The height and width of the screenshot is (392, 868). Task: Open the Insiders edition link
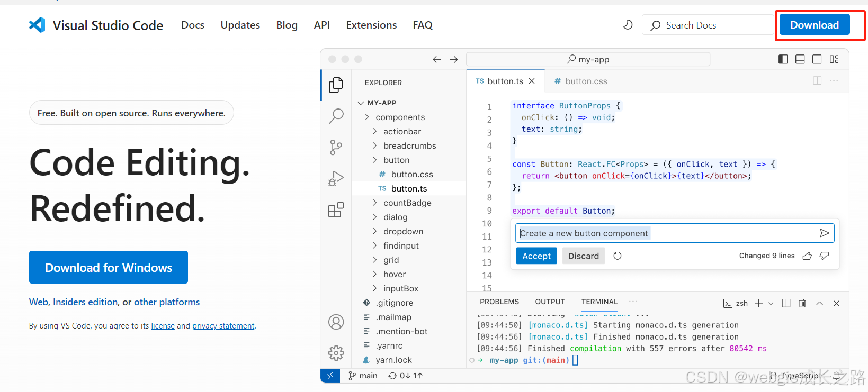[85, 302]
